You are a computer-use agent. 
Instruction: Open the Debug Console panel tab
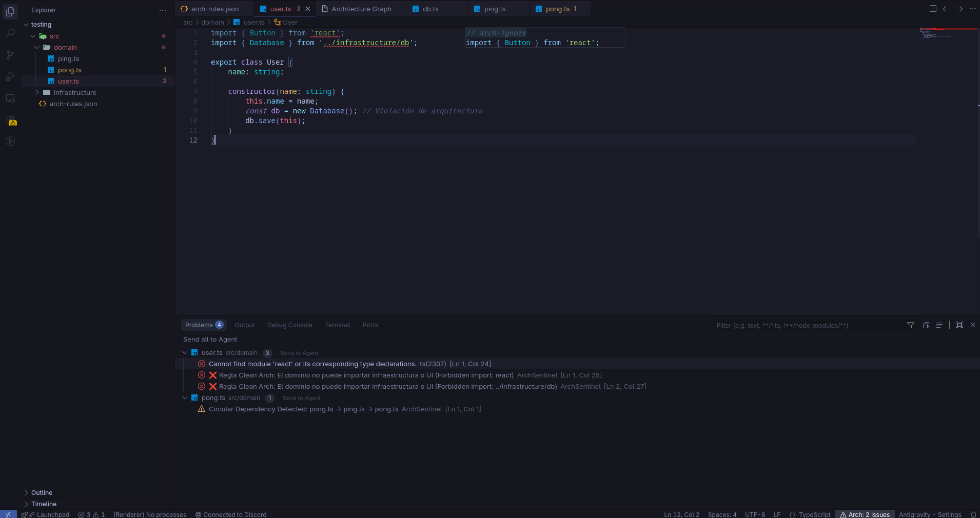point(289,325)
